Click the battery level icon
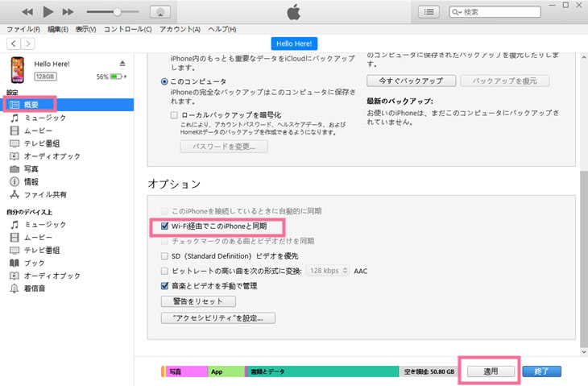 tap(116, 77)
